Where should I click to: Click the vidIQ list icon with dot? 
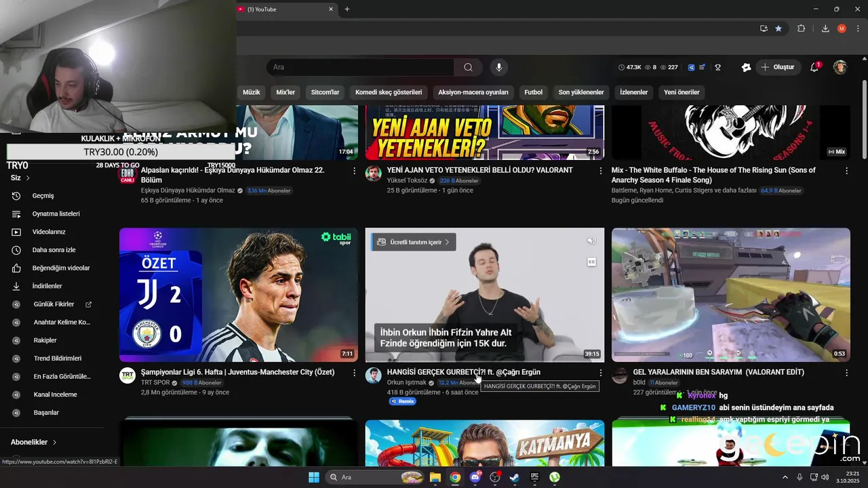(702, 67)
